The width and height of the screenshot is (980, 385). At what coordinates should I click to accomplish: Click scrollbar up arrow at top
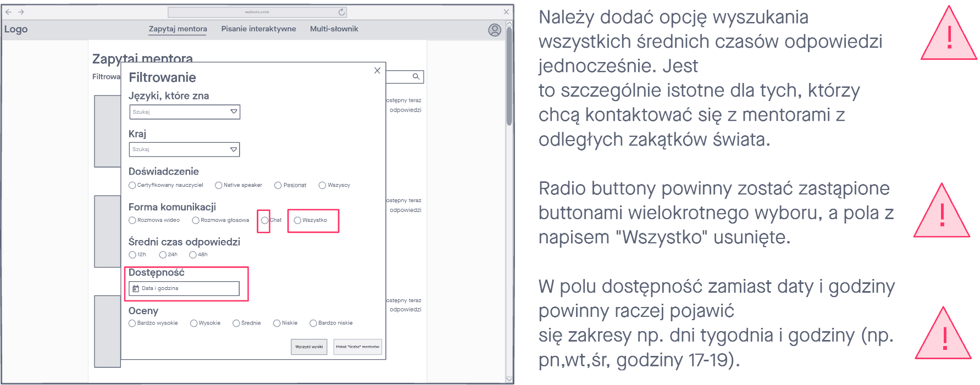click(x=509, y=24)
